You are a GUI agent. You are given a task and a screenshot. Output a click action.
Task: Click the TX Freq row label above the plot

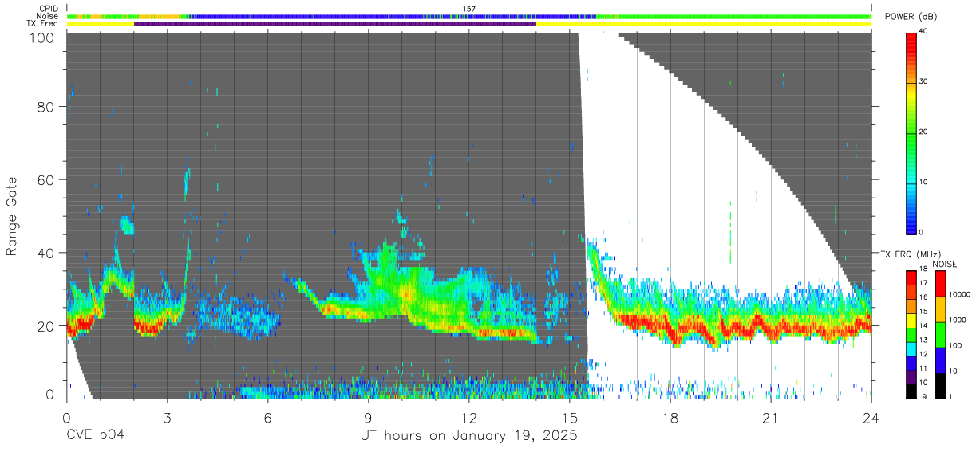coord(43,23)
